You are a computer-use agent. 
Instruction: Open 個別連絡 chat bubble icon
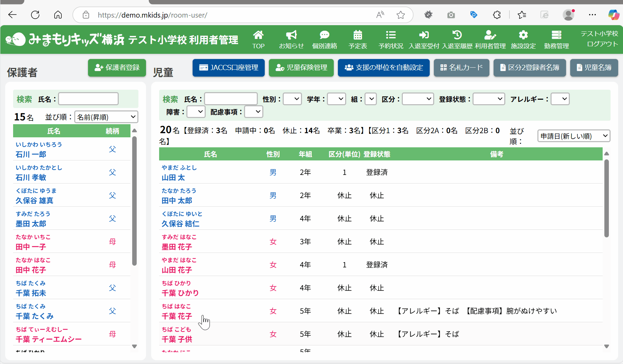(324, 36)
